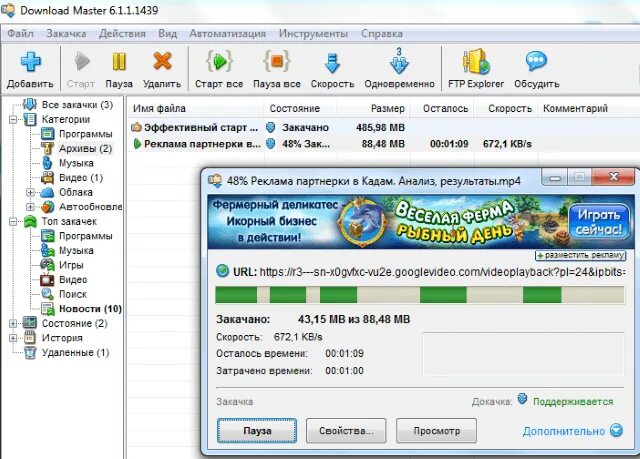Close the download progress dialog
This screenshot has height=459, width=640.
613,177
